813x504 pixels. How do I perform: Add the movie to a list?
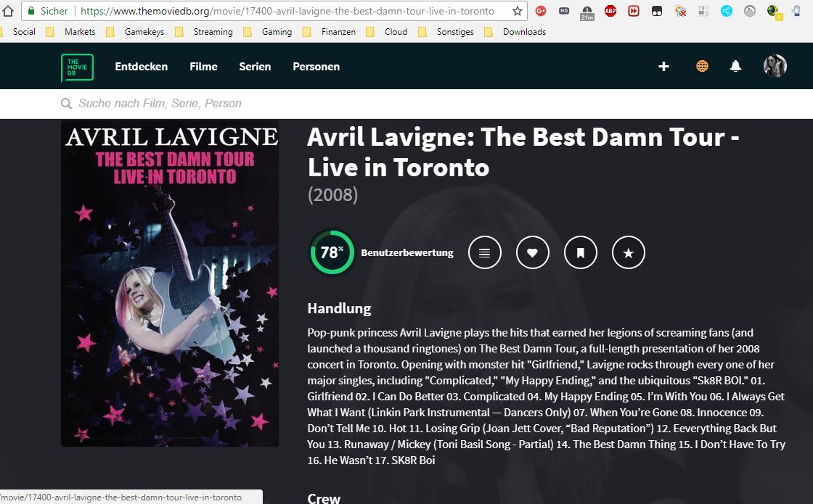(485, 253)
